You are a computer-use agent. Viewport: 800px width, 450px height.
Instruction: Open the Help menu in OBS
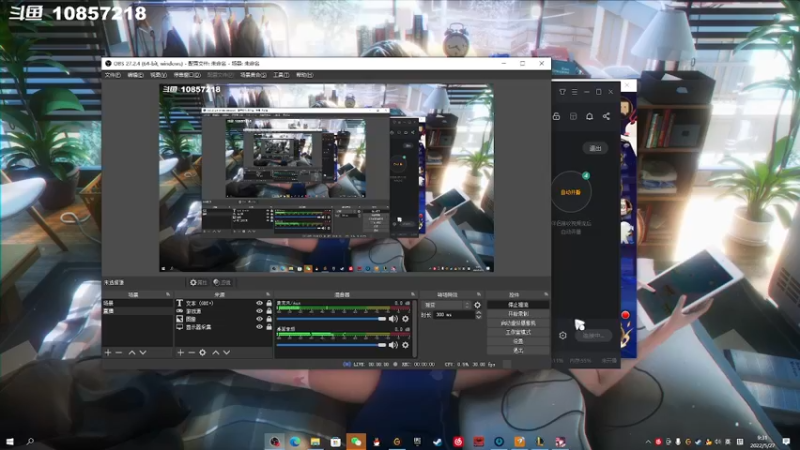(x=304, y=75)
